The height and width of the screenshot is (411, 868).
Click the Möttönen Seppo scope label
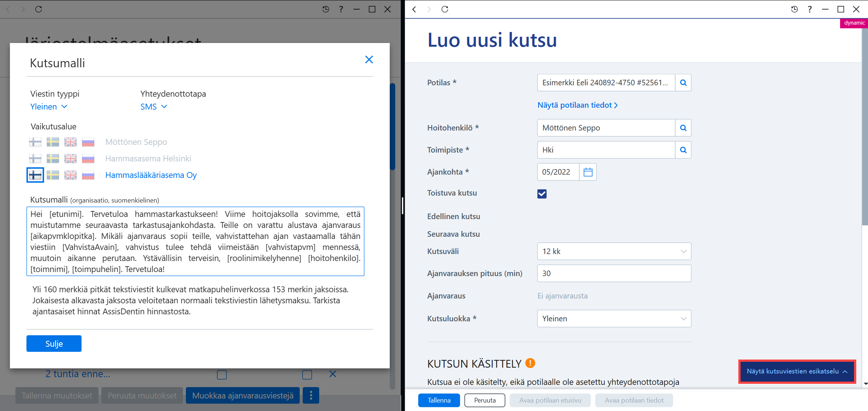pos(136,142)
